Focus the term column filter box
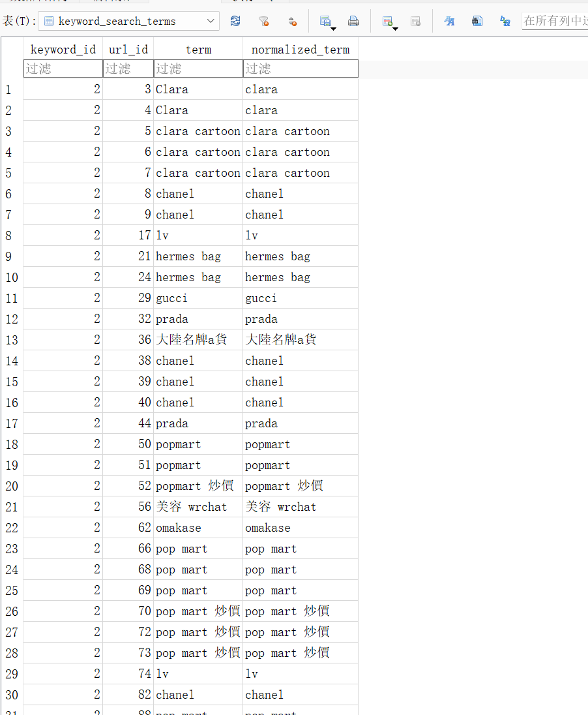 coord(198,68)
